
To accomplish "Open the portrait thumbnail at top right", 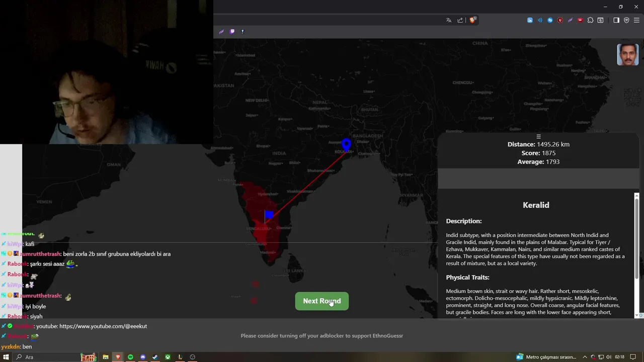I will click(x=627, y=55).
